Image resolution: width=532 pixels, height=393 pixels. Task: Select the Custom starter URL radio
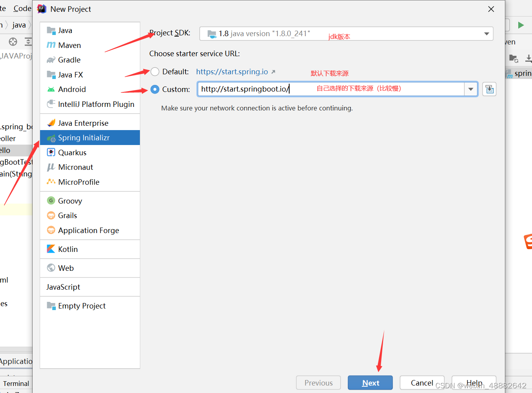(155, 89)
